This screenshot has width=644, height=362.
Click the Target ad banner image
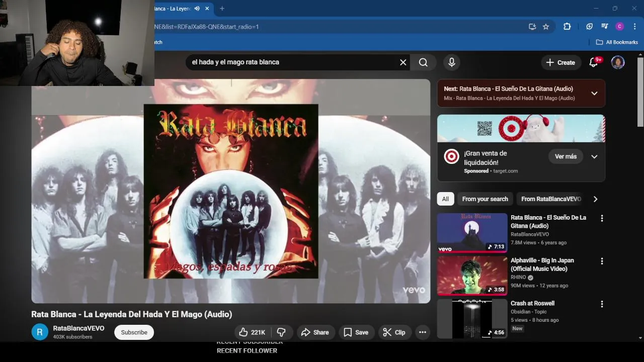(521, 128)
